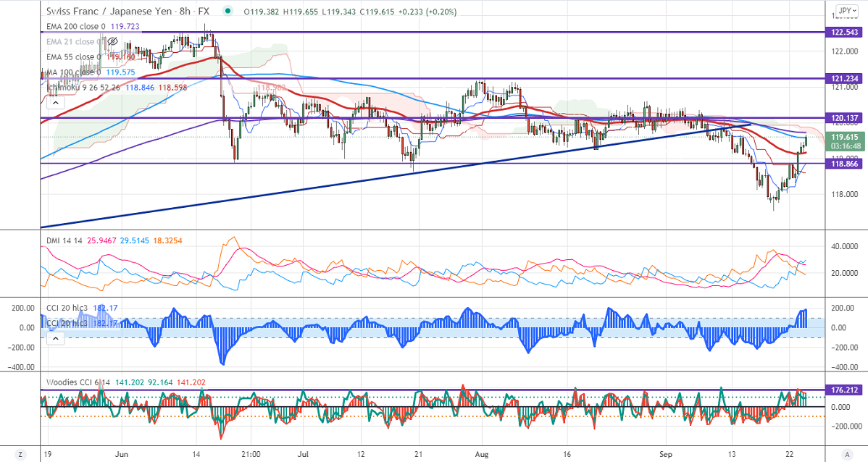Click the Ichimoku value 118.846

point(140,88)
